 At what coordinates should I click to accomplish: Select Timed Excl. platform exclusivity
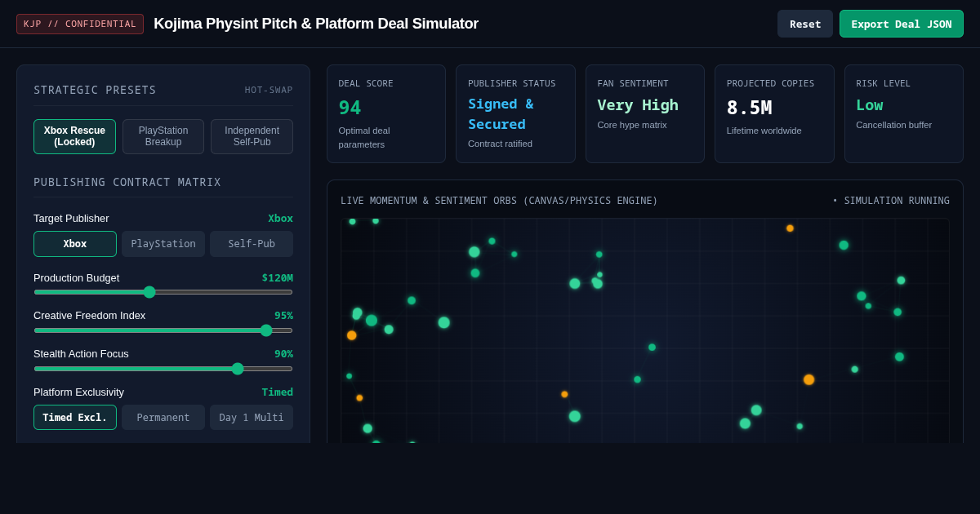click(x=75, y=418)
